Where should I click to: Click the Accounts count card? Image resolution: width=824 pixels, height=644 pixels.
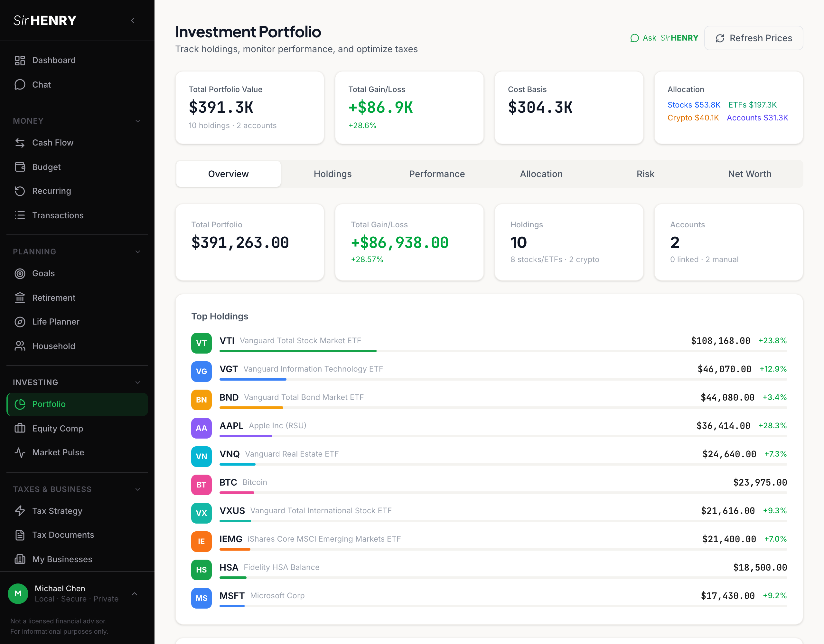[x=728, y=242]
